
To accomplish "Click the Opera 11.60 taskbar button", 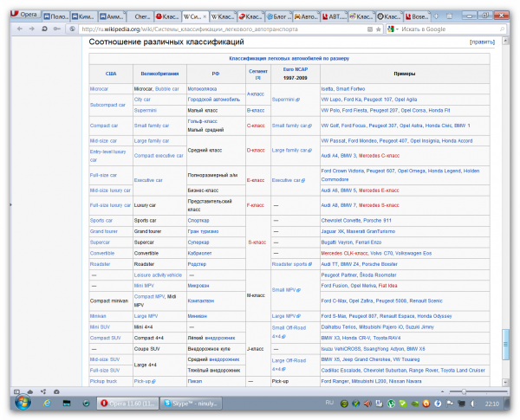I will point(128,404).
